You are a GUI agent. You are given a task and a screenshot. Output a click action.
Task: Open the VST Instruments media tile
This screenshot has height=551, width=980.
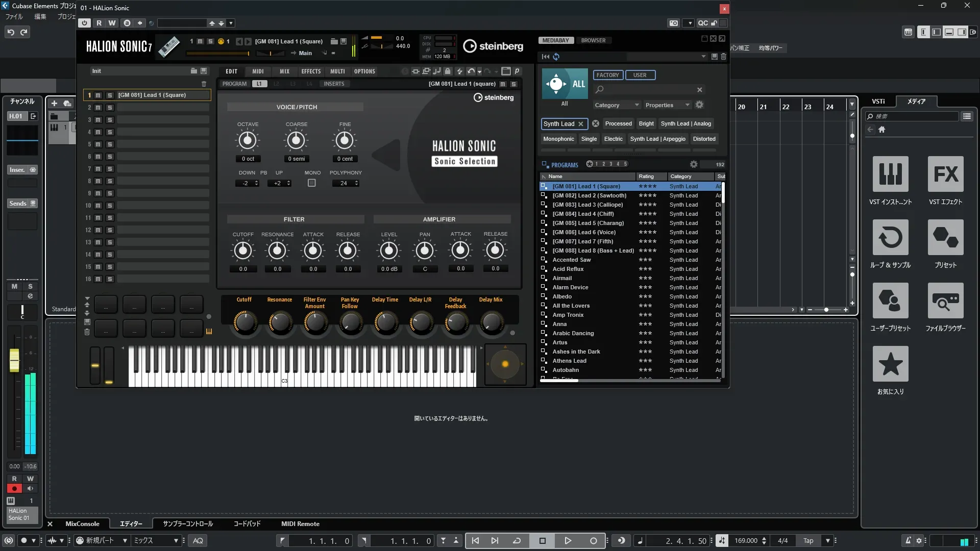pos(890,174)
